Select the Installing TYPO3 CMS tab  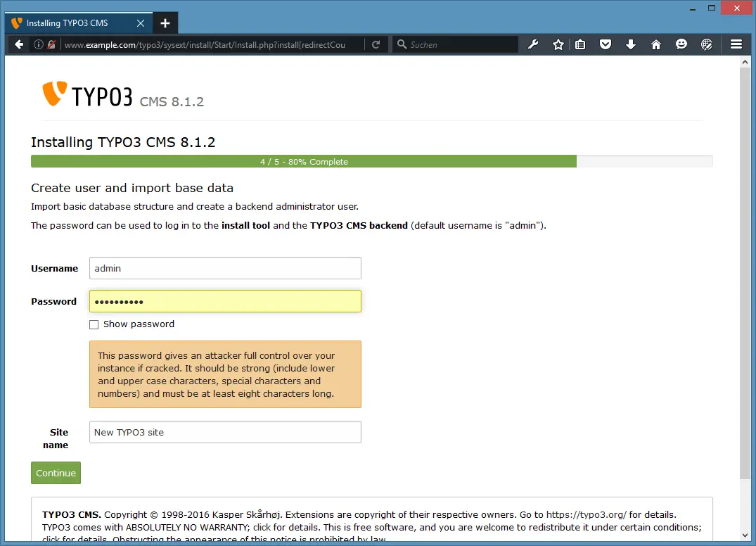[x=79, y=23]
